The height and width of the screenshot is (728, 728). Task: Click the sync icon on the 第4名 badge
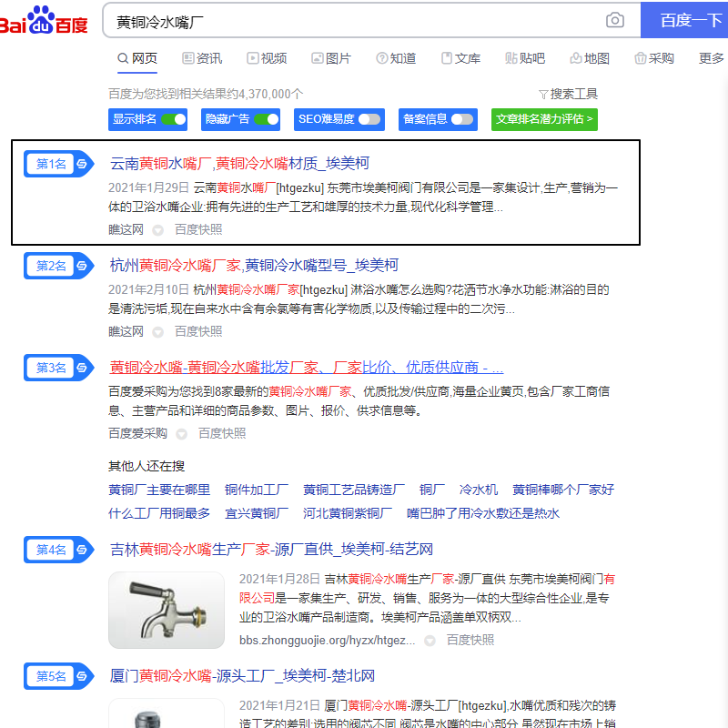pyautogui.click(x=82, y=550)
